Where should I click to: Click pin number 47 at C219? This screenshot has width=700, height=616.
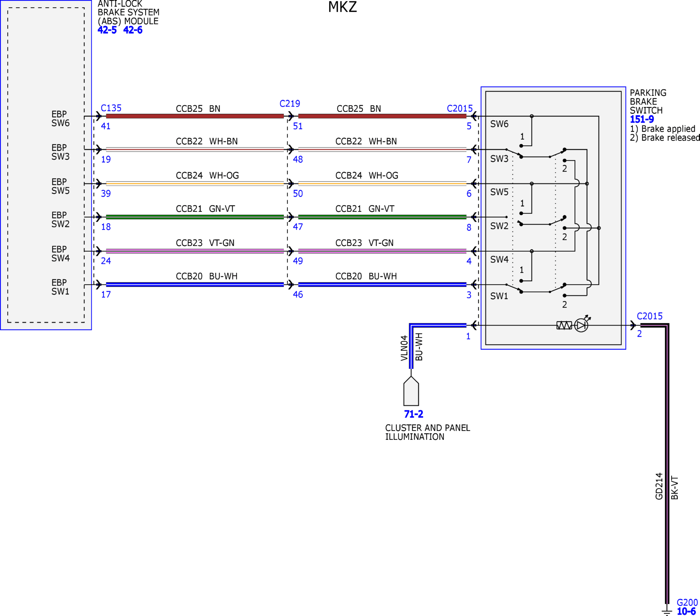pyautogui.click(x=298, y=227)
